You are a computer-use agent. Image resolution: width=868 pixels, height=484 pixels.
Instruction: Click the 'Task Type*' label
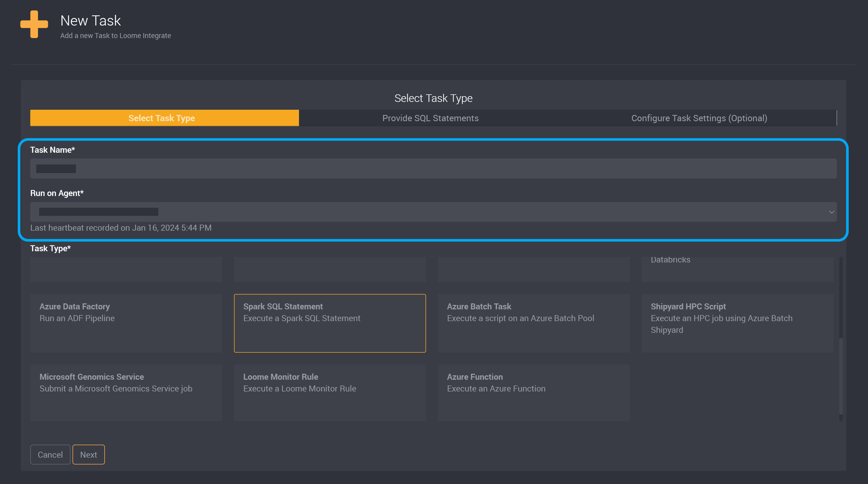click(51, 248)
